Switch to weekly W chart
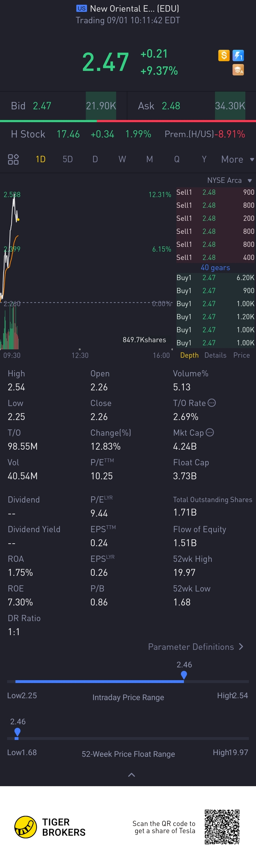The width and height of the screenshot is (256, 868). point(122,159)
